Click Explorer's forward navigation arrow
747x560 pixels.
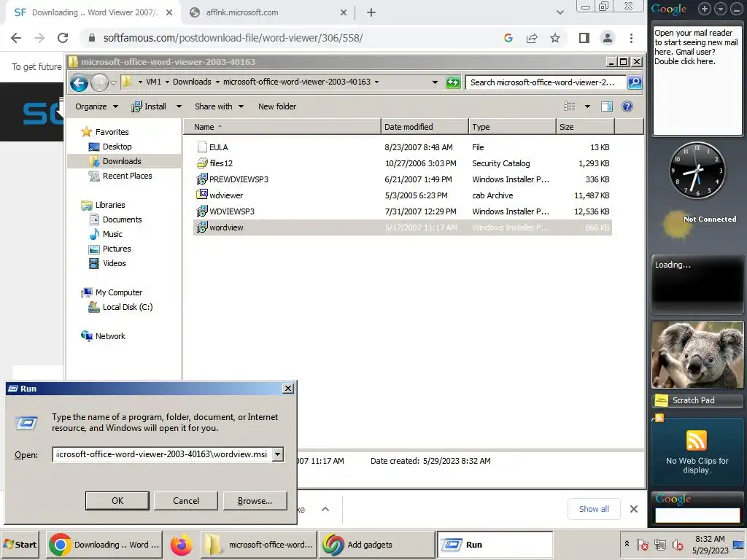click(99, 83)
